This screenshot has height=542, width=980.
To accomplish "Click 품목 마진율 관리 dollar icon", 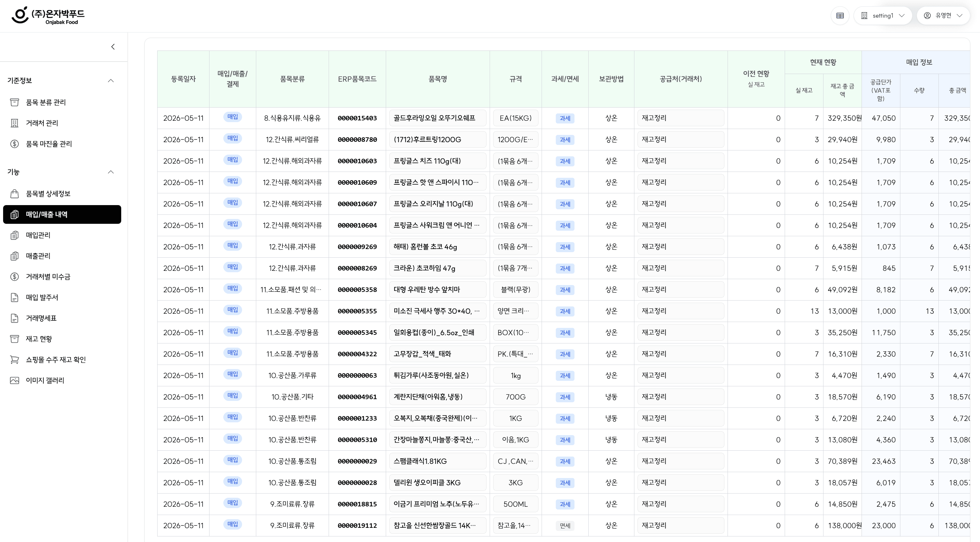I will [x=15, y=144].
